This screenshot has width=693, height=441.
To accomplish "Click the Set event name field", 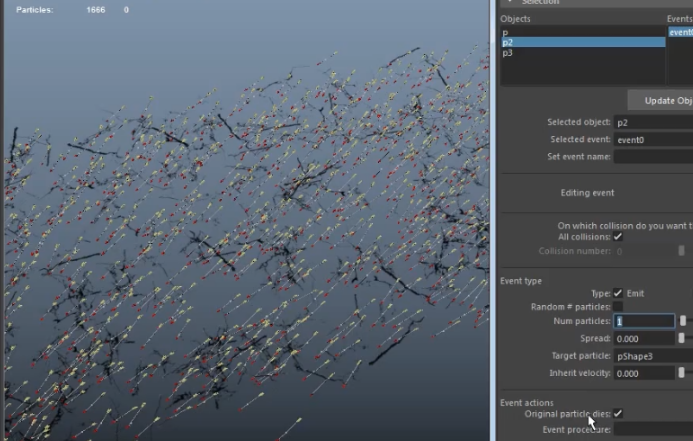I will point(653,157).
